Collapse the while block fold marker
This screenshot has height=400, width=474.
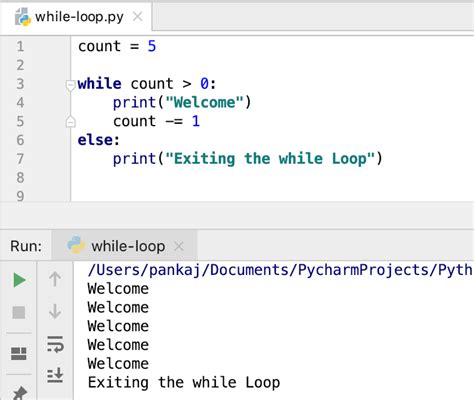coord(70,85)
